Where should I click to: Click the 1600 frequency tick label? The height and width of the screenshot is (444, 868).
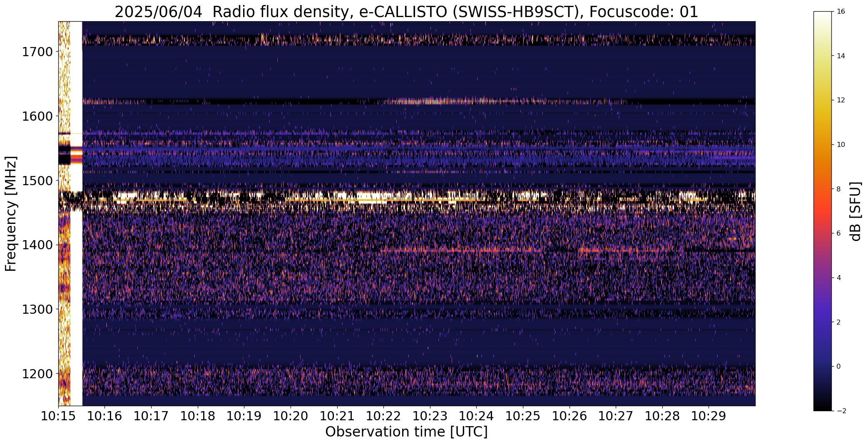pos(37,116)
